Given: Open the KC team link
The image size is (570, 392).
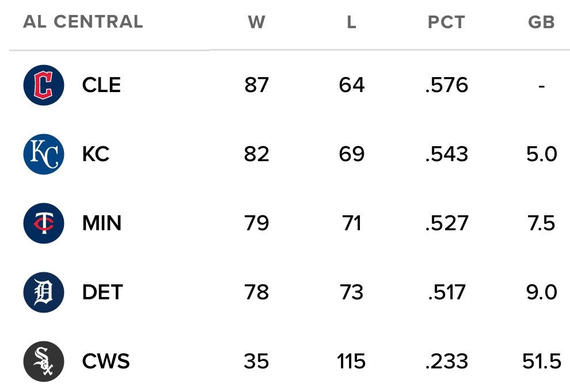Looking at the screenshot, I should pos(96,154).
